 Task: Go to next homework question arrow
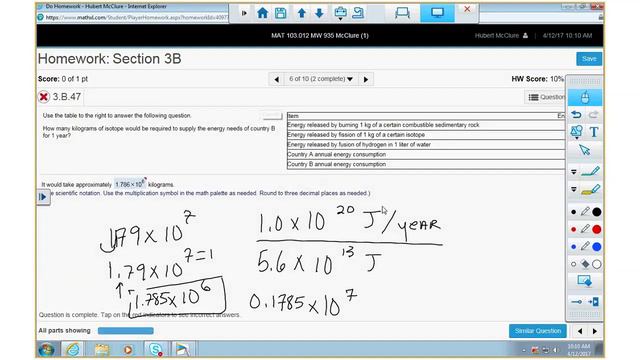[x=366, y=79]
